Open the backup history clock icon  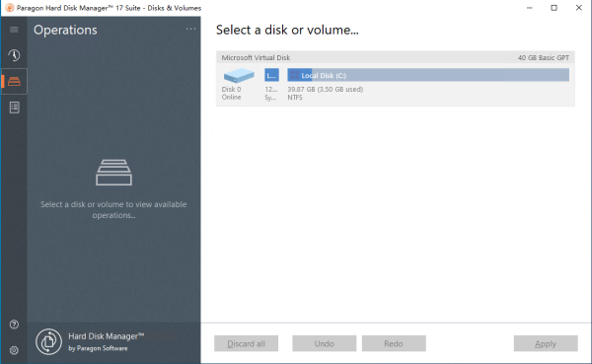pos(14,55)
